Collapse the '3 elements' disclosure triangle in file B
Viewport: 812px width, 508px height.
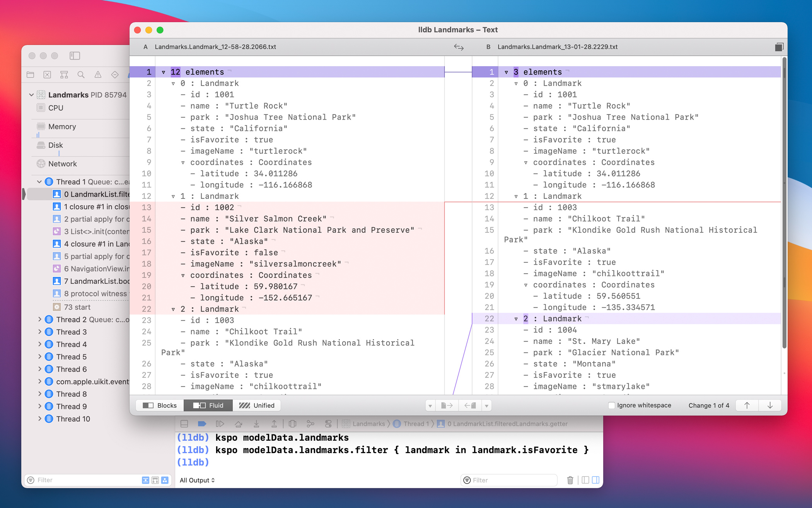[506, 72]
